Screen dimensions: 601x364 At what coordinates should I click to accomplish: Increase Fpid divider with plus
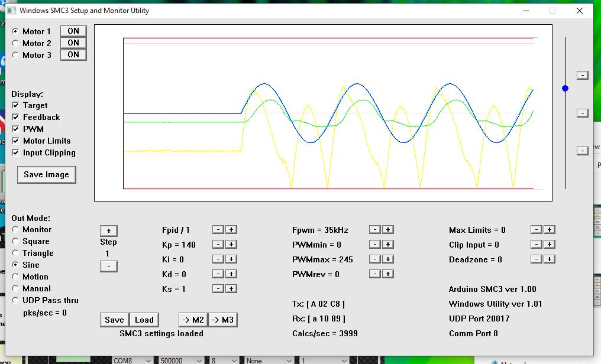[231, 230]
